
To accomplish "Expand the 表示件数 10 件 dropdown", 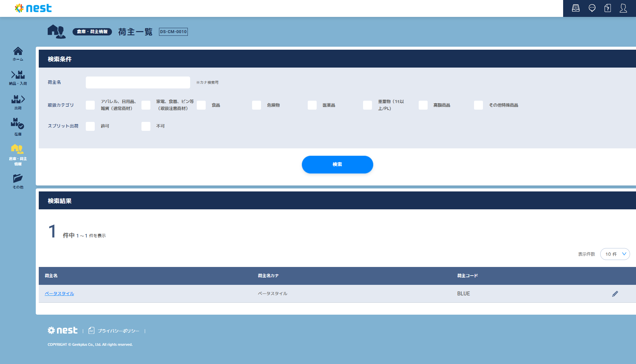I will (x=615, y=254).
